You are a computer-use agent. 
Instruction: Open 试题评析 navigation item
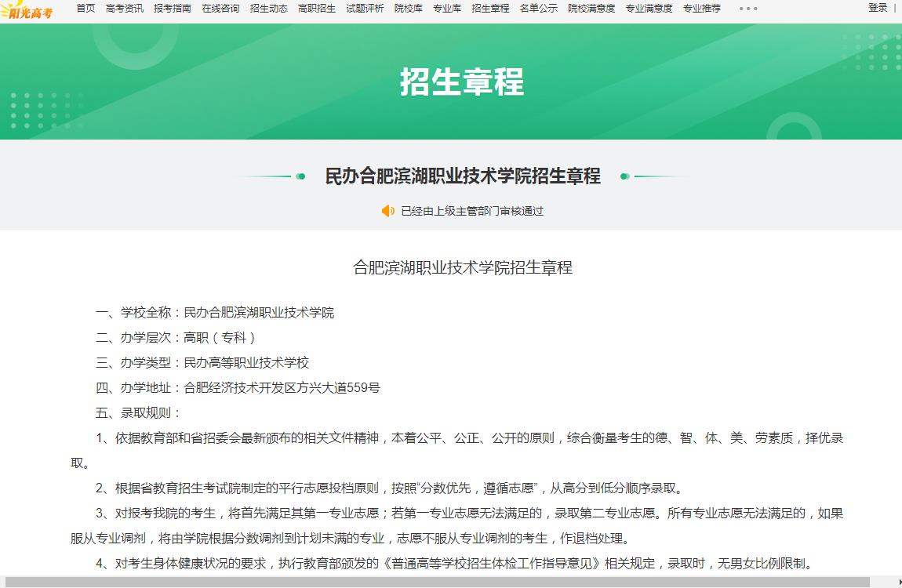point(365,8)
